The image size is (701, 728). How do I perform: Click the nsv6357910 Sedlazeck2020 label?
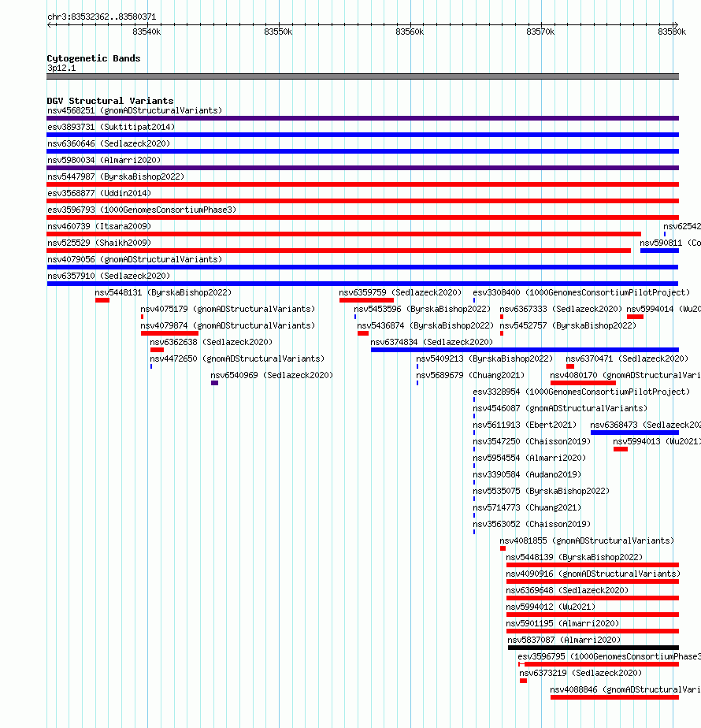[109, 277]
